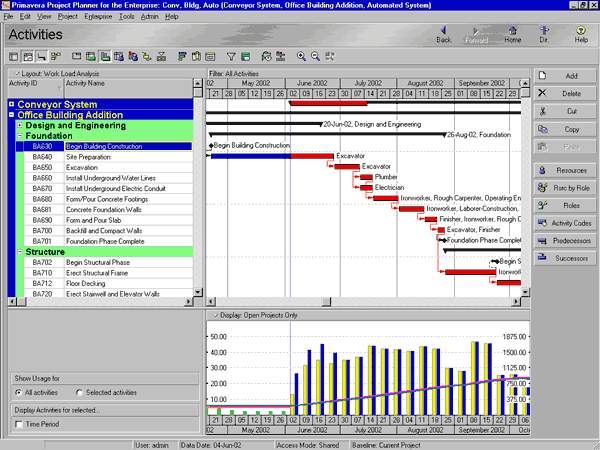The image size is (600, 450).
Task: Click the Home navigation icon
Action: (513, 33)
